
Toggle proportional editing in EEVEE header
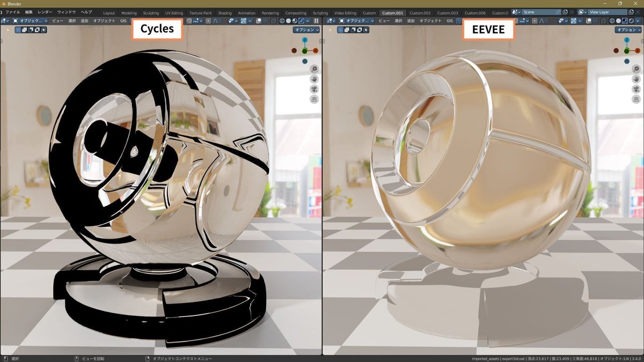(535, 20)
